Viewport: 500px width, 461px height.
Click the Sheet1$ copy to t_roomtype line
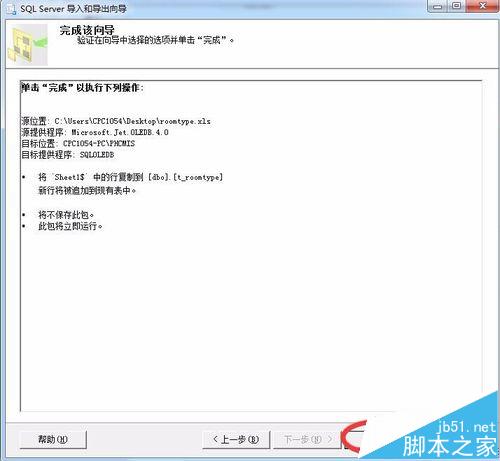tap(130, 177)
